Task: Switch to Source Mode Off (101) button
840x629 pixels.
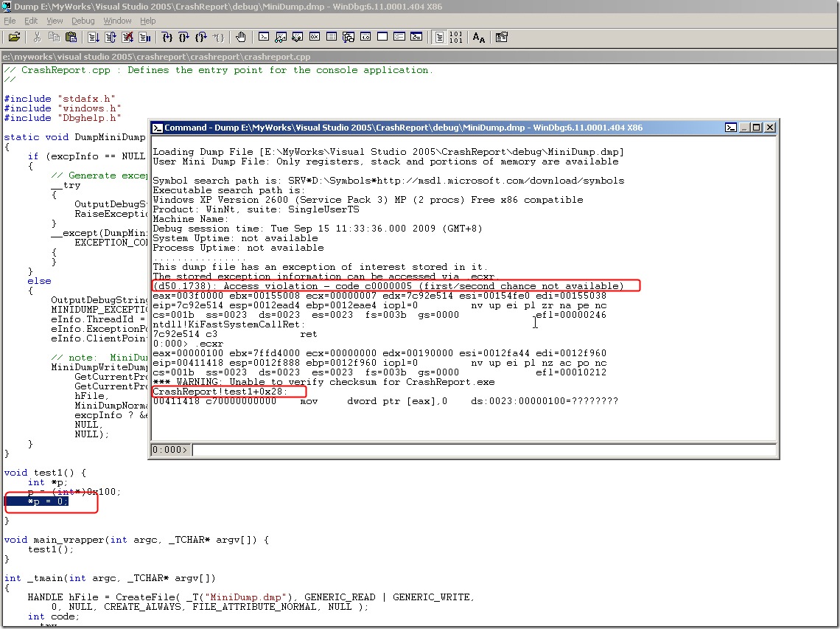Action: pyautogui.click(x=456, y=37)
